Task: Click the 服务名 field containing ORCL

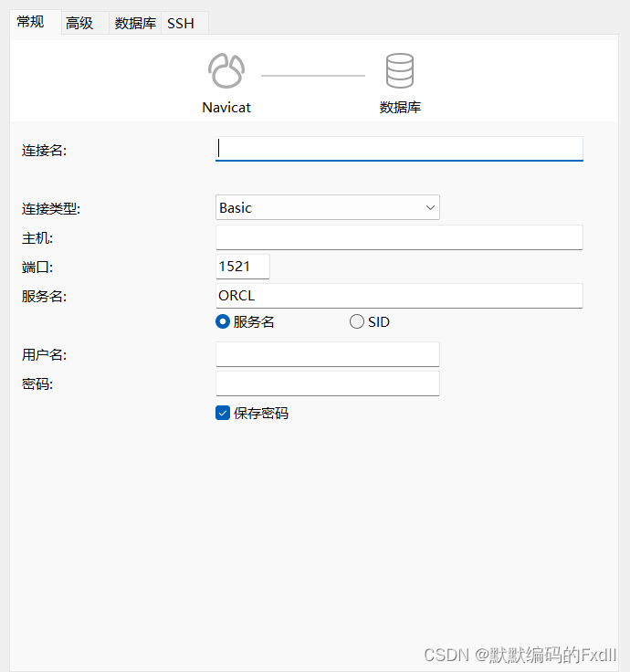Action: coord(399,296)
